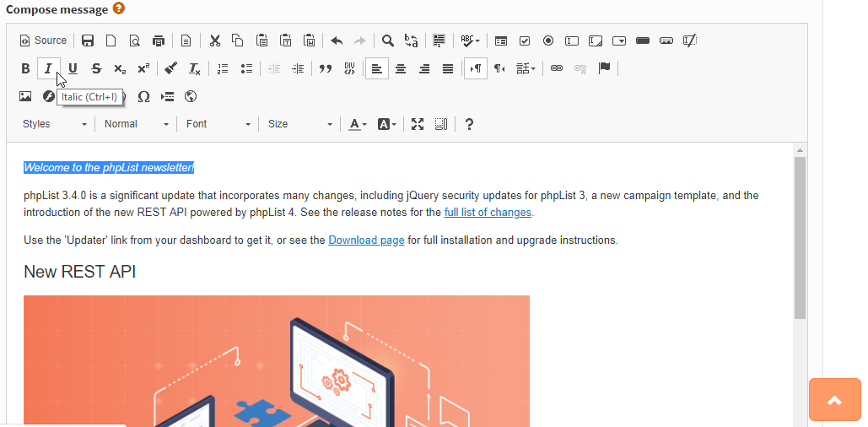Open the Background Color picker
The width and height of the screenshot is (868, 427).
tap(387, 124)
